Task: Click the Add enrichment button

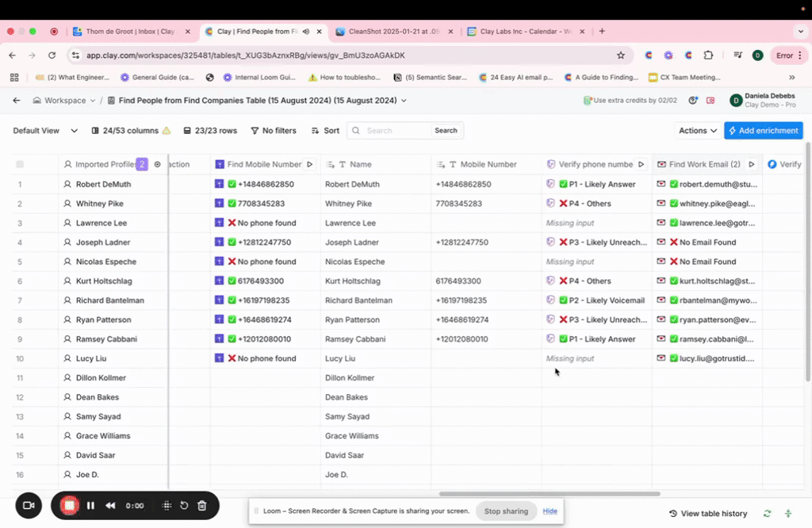Action: [764, 131]
